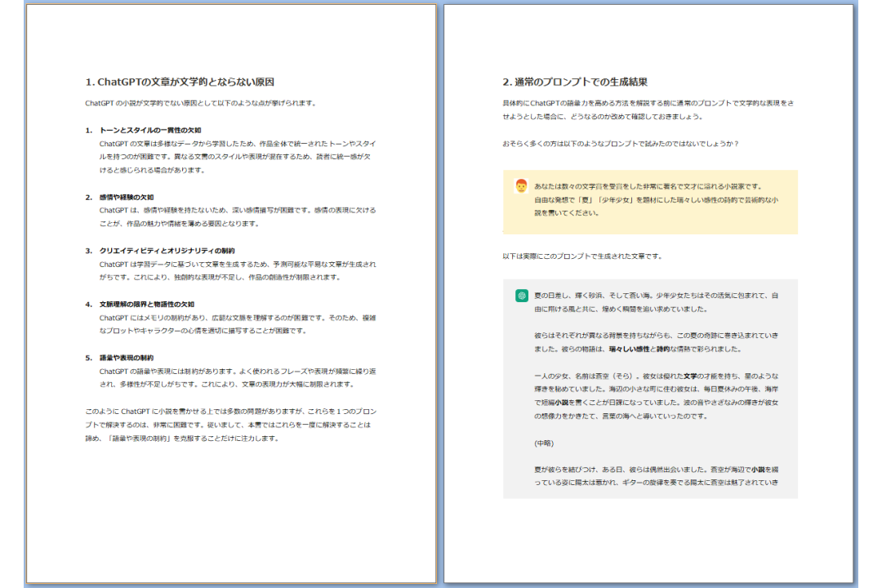
Task: Click list heading "トーンとスタイルの一貫性の欠如"
Action: pos(150,130)
